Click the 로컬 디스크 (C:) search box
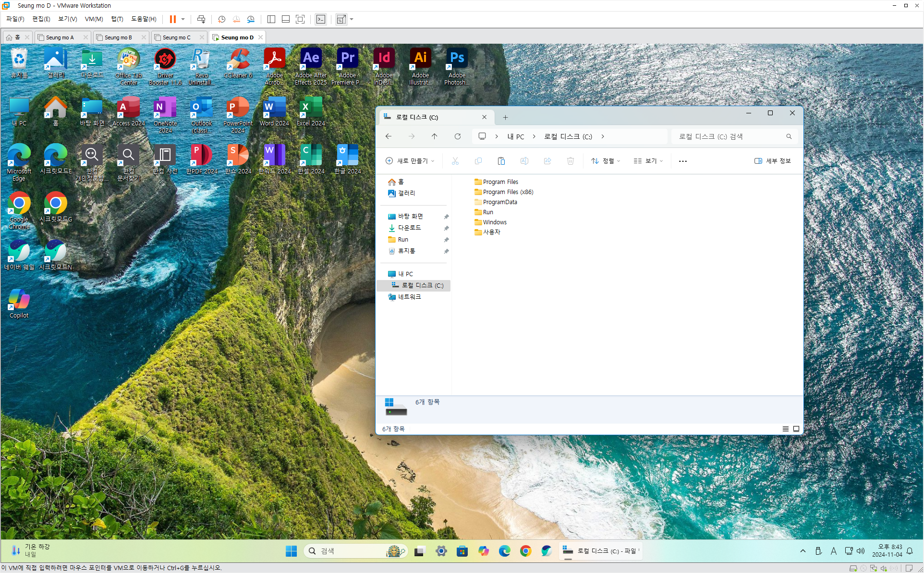 click(730, 136)
